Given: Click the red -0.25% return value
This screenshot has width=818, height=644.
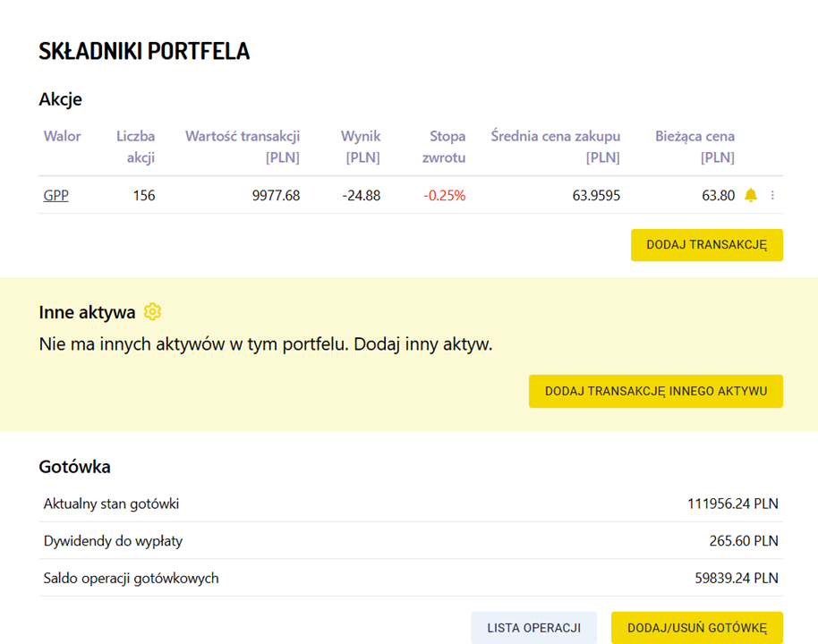Looking at the screenshot, I should coord(444,195).
